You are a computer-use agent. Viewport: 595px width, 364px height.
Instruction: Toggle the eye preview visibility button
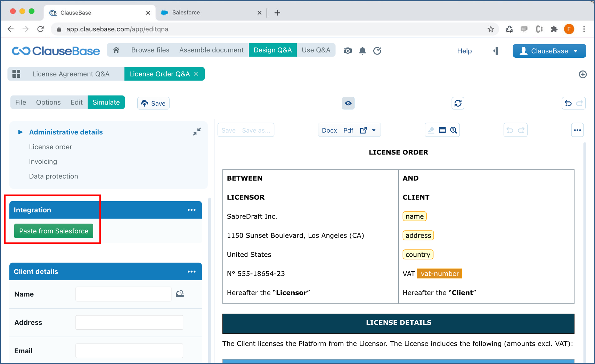pyautogui.click(x=348, y=103)
